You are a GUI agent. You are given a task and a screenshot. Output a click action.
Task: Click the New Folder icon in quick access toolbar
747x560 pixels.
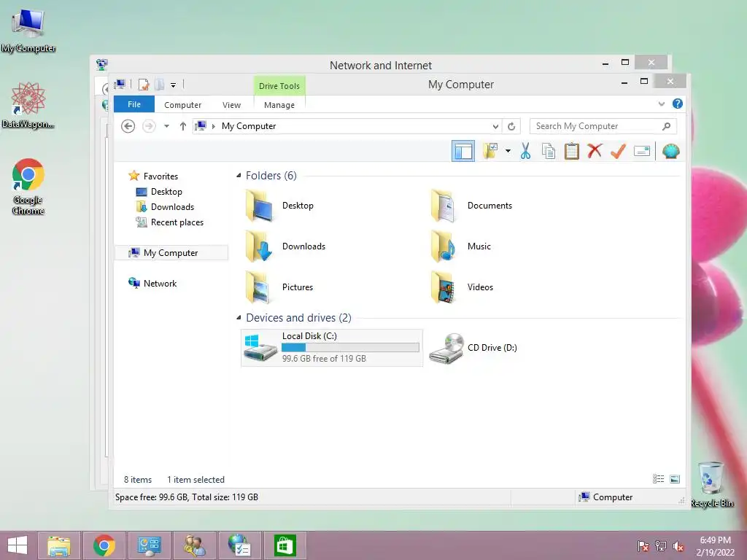click(160, 85)
